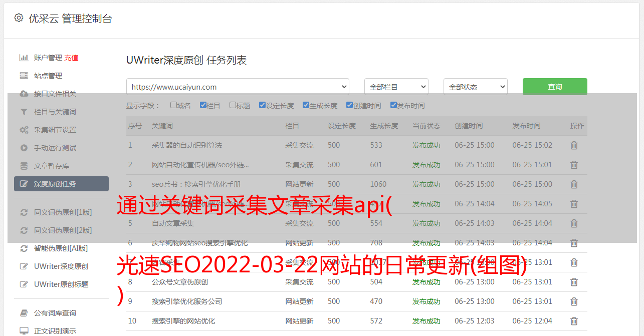Click the 序号 column header
This screenshot has height=336, width=644.
135,126
